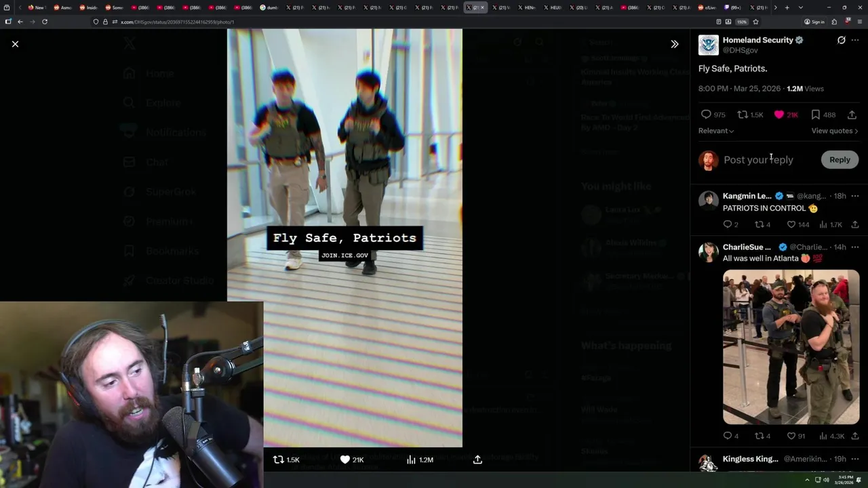
Task: Click the browser Sign in button
Action: pos(814,22)
